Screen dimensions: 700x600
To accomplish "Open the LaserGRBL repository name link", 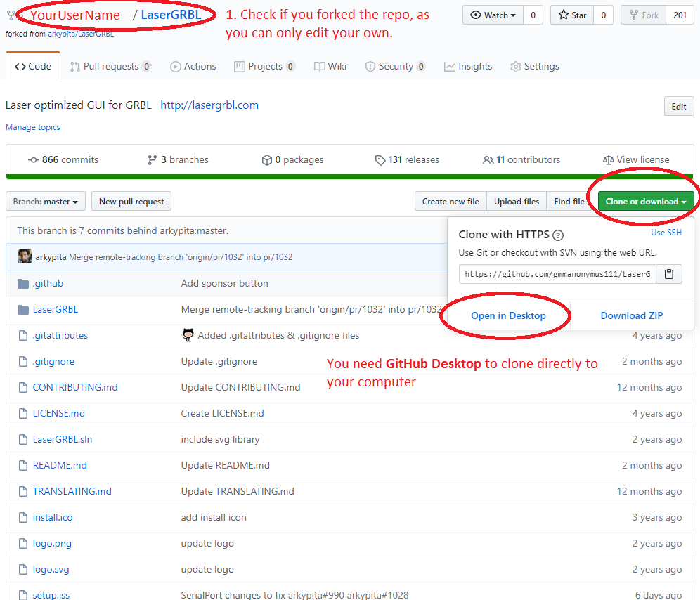I will click(171, 15).
